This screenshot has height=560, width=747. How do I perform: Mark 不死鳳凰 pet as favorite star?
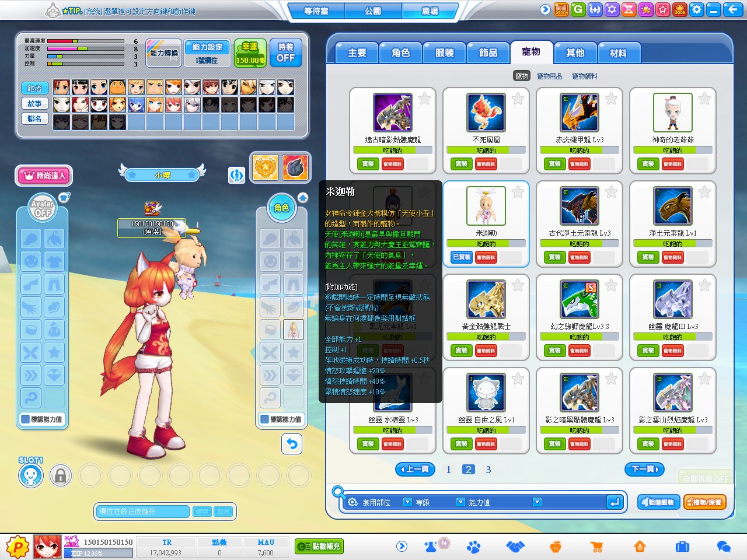518,99
